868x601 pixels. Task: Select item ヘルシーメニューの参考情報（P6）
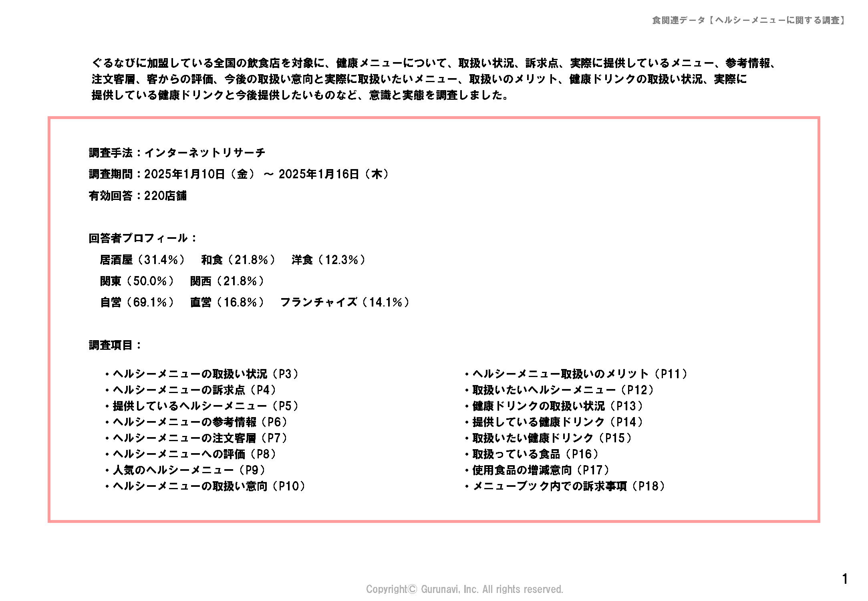197,422
